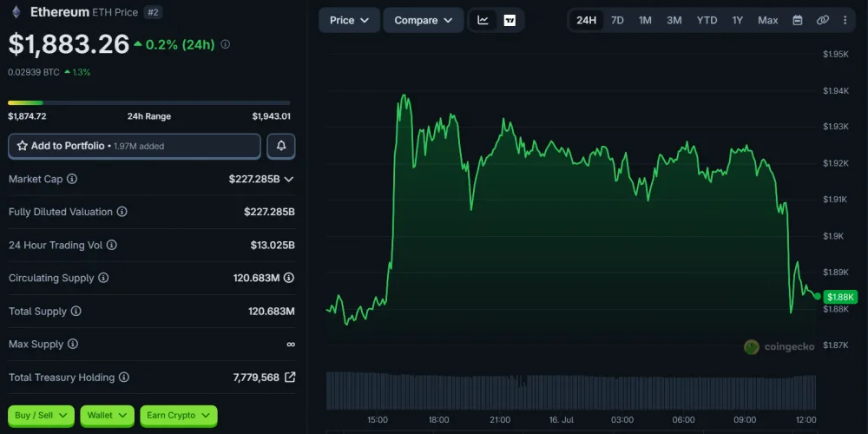Click the star icon in Add to Portfolio
This screenshot has width=868, height=434.
tap(23, 146)
